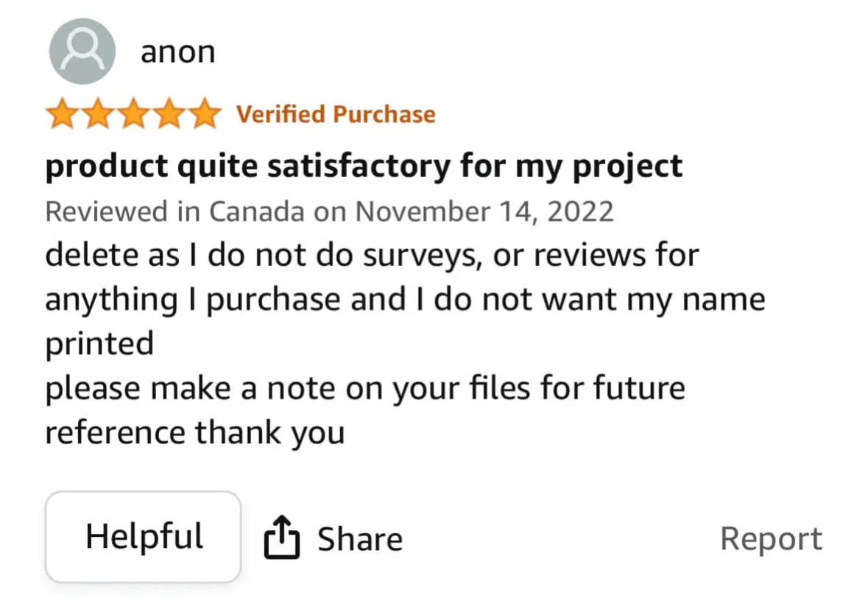Click the 'please make a note' line

point(365,388)
